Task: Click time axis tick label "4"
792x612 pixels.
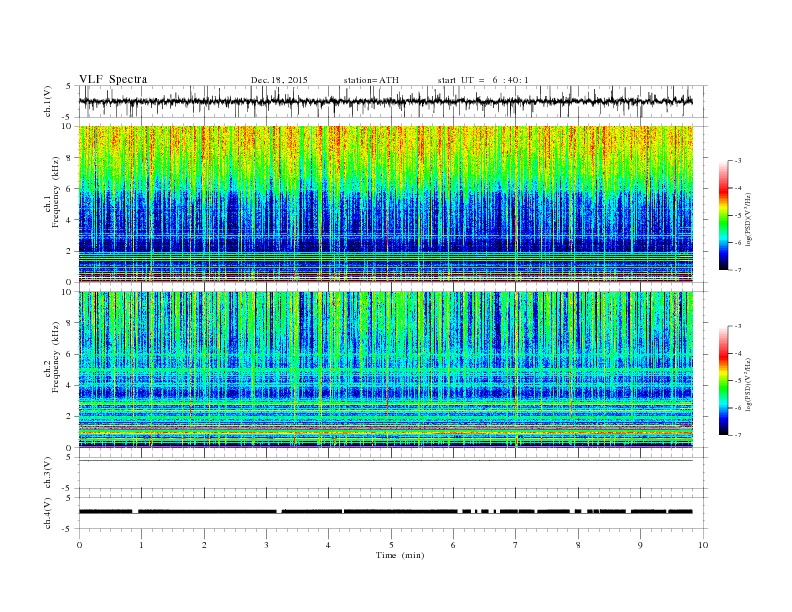Action: pos(328,545)
